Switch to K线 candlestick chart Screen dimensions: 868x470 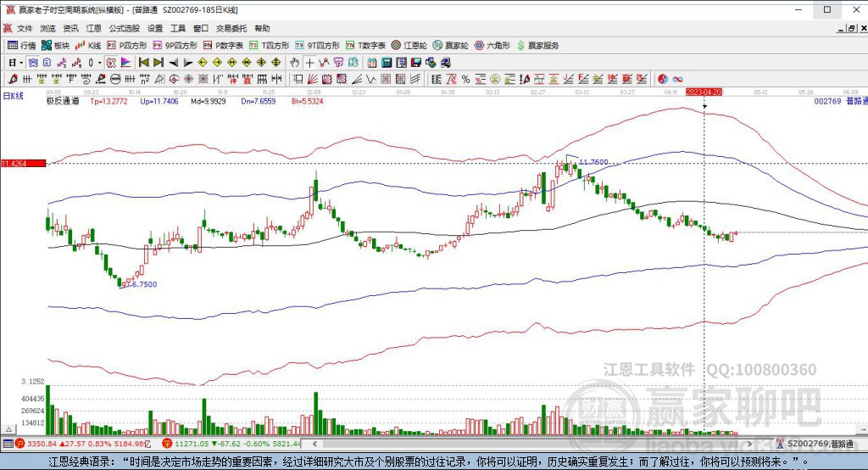point(88,46)
